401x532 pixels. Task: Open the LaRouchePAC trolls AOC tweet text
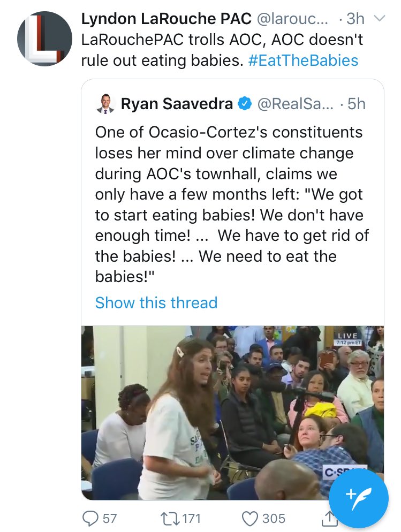pos(222,50)
